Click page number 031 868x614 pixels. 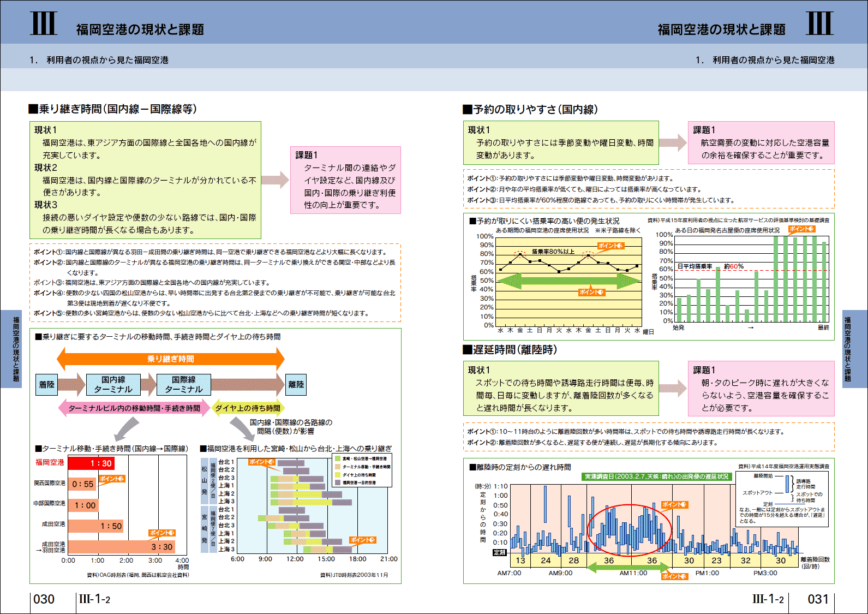(818, 599)
